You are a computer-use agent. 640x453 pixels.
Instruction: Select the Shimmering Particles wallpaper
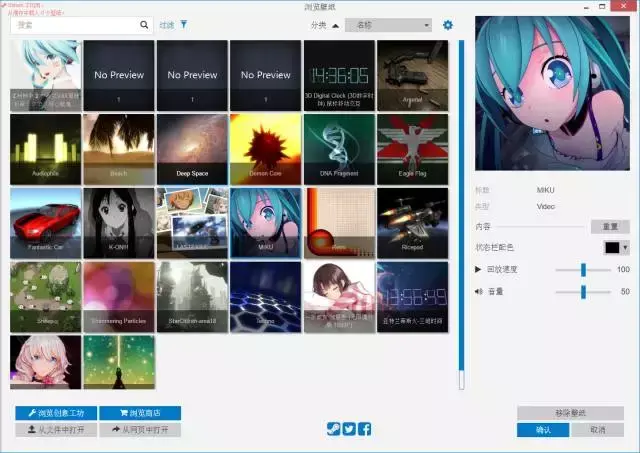(119, 297)
